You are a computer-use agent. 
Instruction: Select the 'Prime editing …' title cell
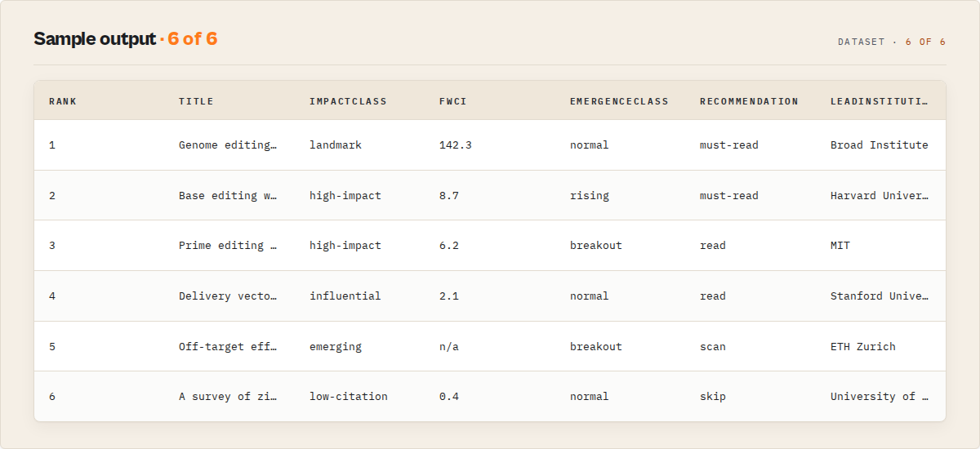(228, 246)
